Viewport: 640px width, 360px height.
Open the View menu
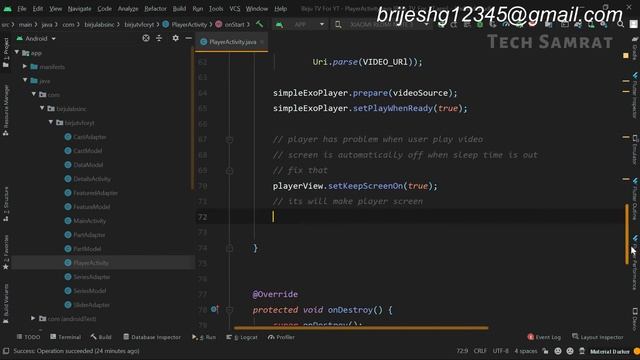point(56,9)
